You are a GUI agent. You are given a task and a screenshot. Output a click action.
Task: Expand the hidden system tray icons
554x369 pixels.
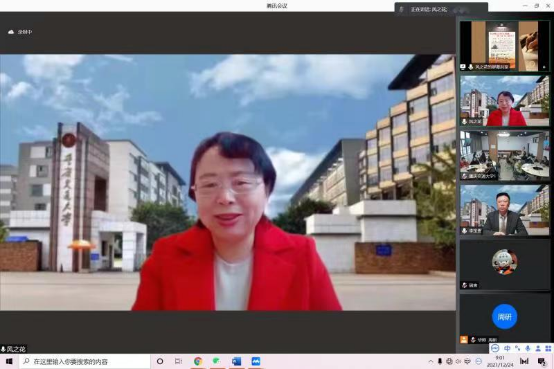coord(431,361)
